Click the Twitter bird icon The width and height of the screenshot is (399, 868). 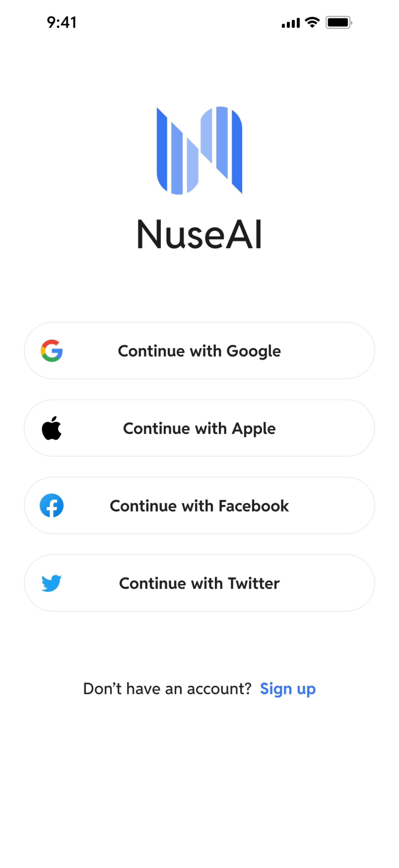coord(52,583)
